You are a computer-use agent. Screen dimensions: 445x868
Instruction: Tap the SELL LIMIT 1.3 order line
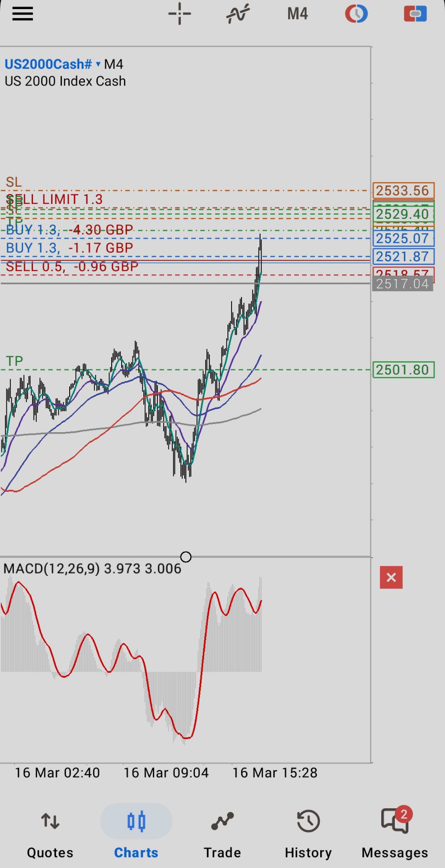point(54,199)
